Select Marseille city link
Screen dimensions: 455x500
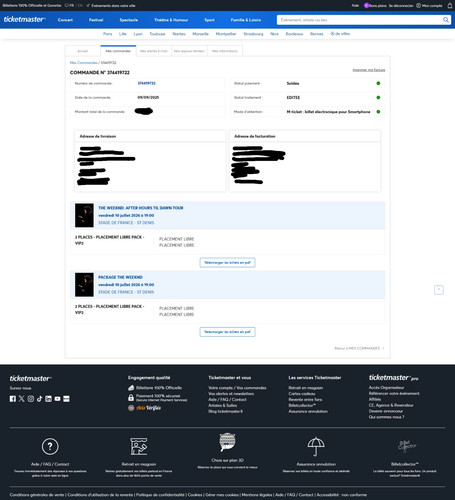click(x=200, y=34)
